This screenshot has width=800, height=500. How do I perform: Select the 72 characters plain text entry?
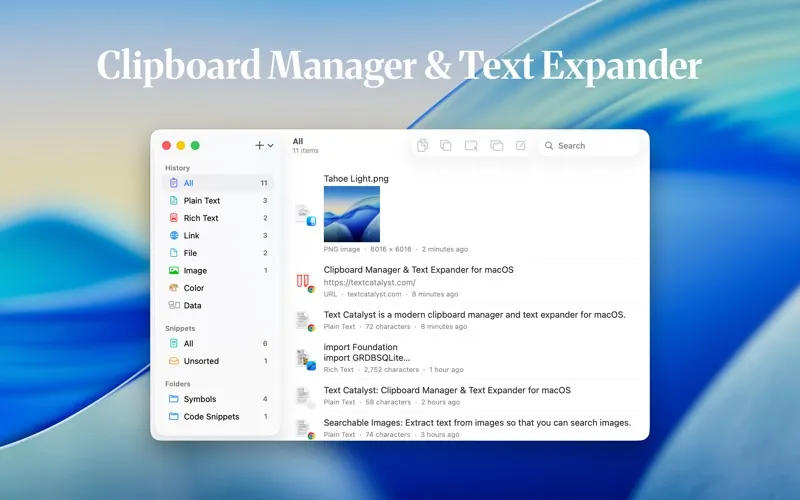point(466,320)
